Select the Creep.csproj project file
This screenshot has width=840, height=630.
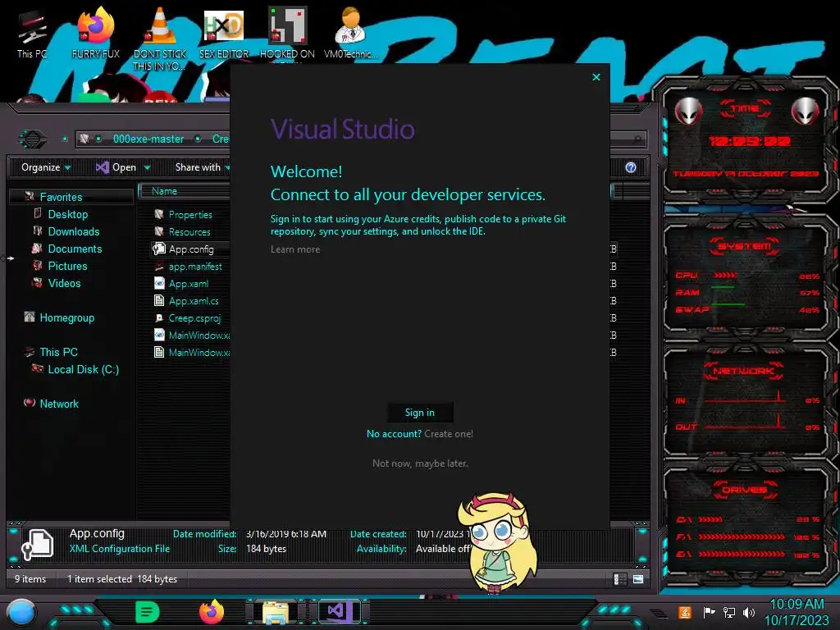click(x=194, y=317)
